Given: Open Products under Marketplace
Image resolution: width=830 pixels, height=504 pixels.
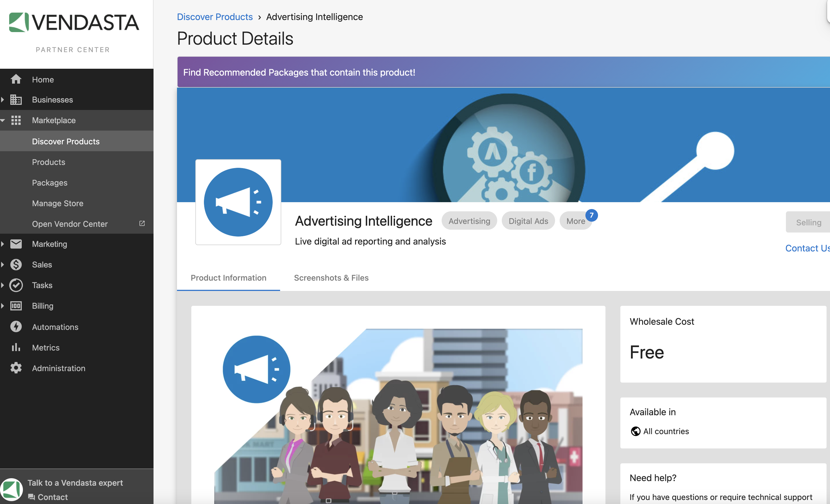Looking at the screenshot, I should click(77, 162).
